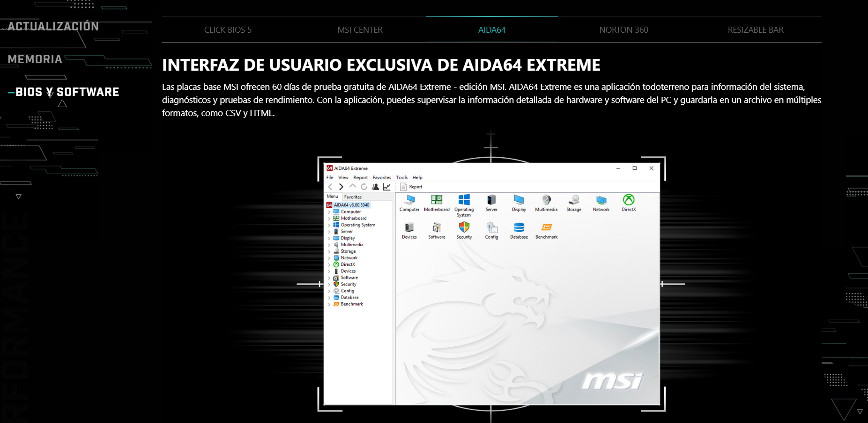Select Database in the AIDA64 tree
Image resolution: width=868 pixels, height=423 pixels.
pos(349,298)
